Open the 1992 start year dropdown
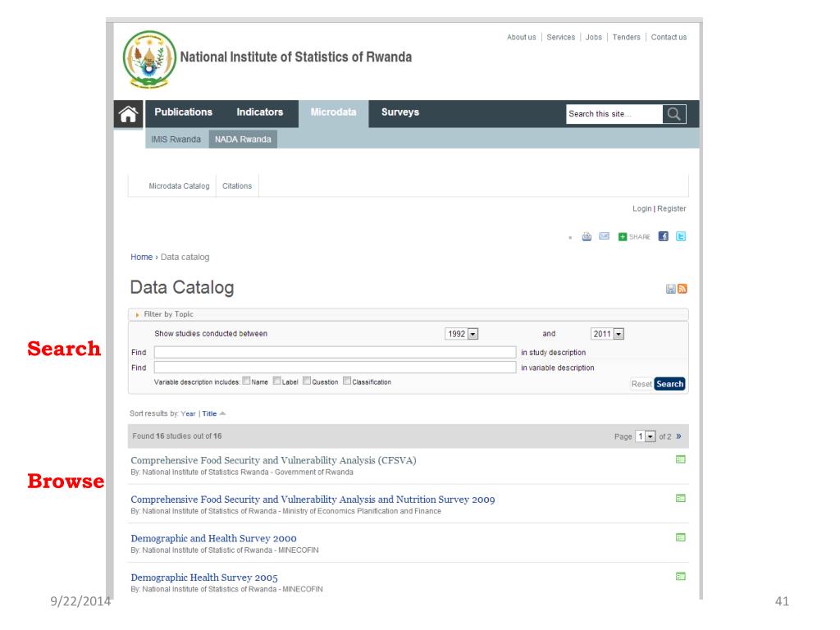This screenshot has height=630, width=840. point(461,334)
